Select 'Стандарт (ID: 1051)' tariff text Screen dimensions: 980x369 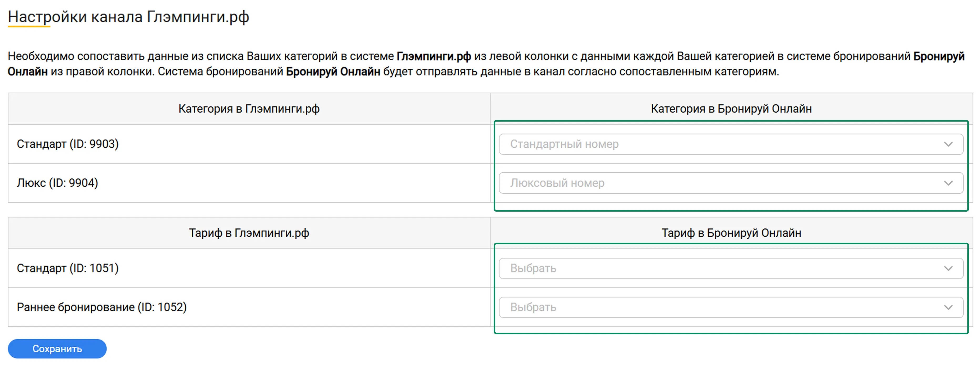[68, 268]
